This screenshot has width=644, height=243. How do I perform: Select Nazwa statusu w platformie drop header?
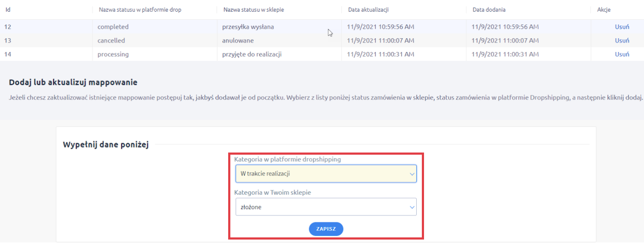140,9
